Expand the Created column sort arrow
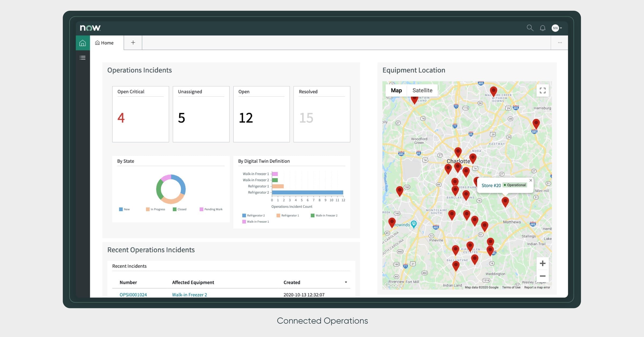This screenshot has width=644, height=337. coord(346,282)
